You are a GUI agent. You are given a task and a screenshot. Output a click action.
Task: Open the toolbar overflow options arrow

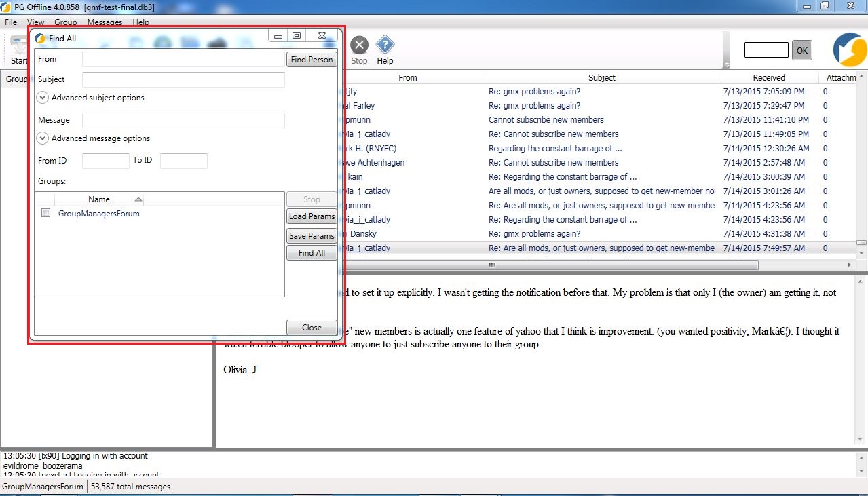tap(727, 65)
